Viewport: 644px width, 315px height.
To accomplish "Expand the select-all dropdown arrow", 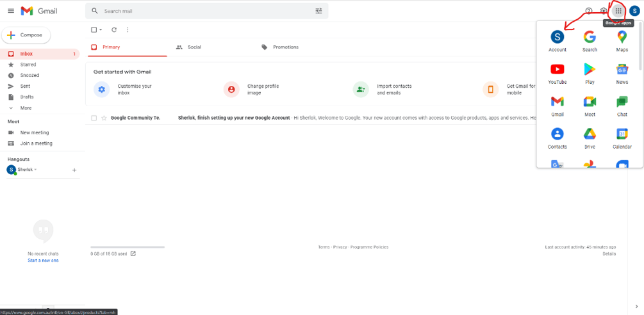I will click(x=101, y=30).
